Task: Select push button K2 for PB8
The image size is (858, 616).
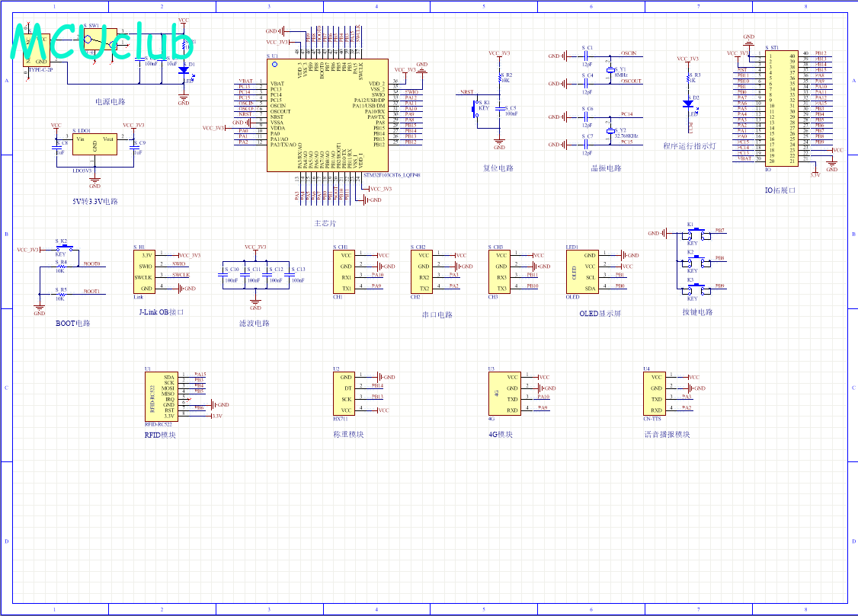Action: point(696,261)
